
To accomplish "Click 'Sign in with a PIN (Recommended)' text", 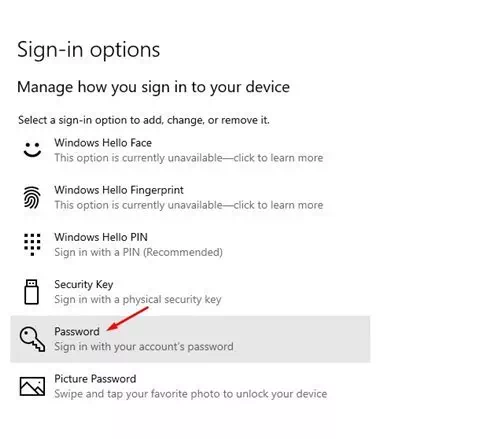I will point(138,252).
